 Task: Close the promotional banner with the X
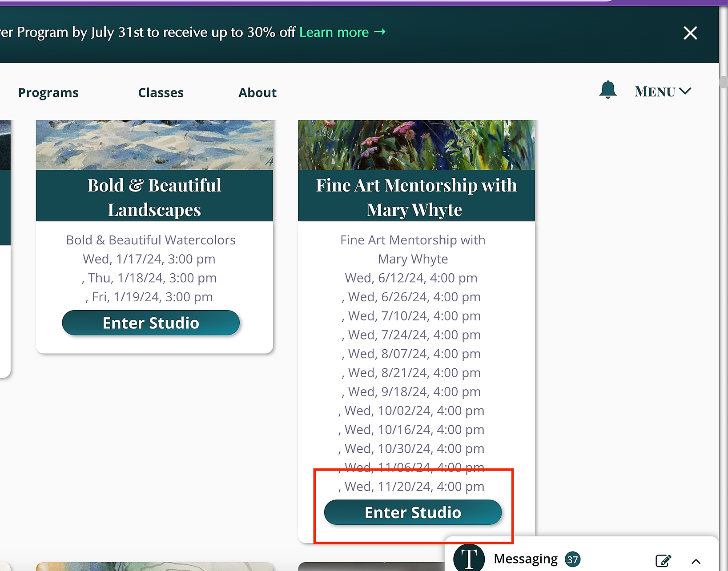pyautogui.click(x=690, y=33)
